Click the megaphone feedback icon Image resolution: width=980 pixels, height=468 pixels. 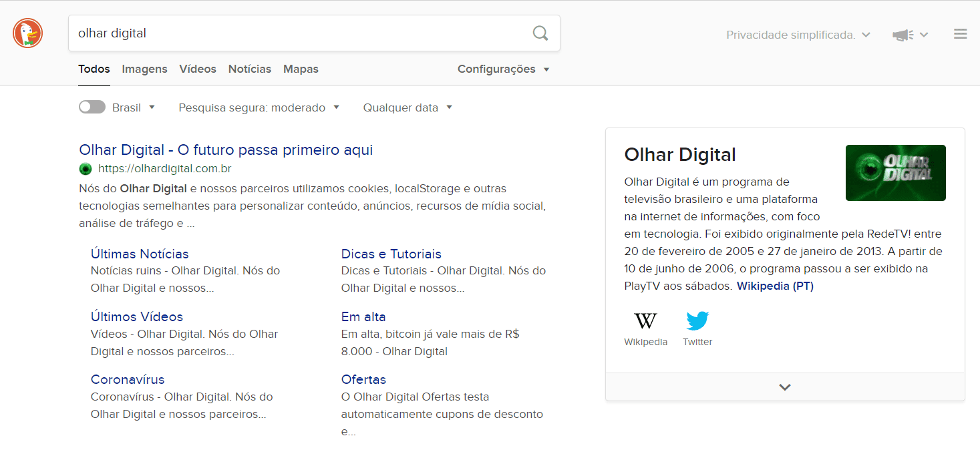[903, 34]
